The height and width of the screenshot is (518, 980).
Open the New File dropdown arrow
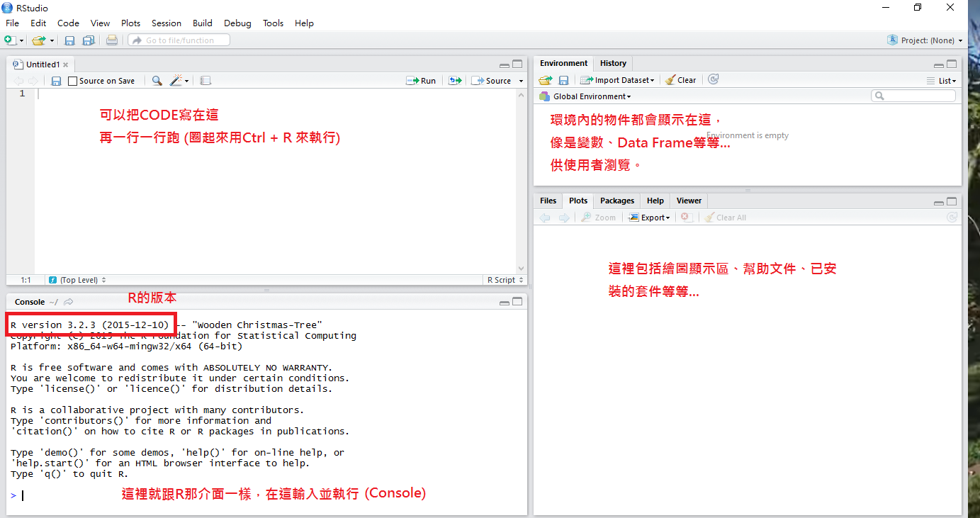point(21,41)
